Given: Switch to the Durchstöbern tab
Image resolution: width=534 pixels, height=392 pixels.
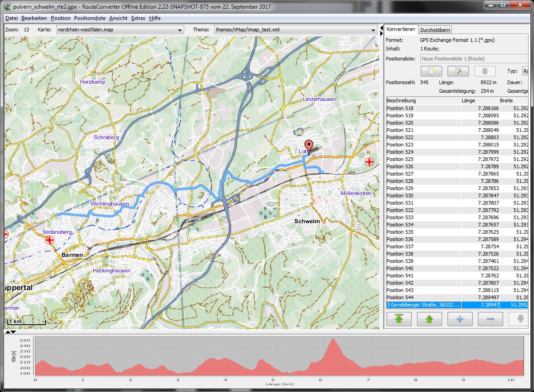Looking at the screenshot, I should pos(435,30).
